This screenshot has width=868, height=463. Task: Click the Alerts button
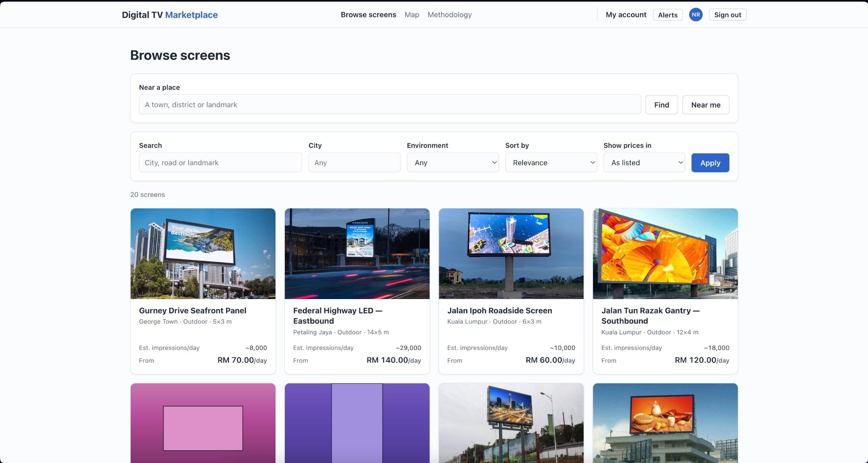(668, 15)
